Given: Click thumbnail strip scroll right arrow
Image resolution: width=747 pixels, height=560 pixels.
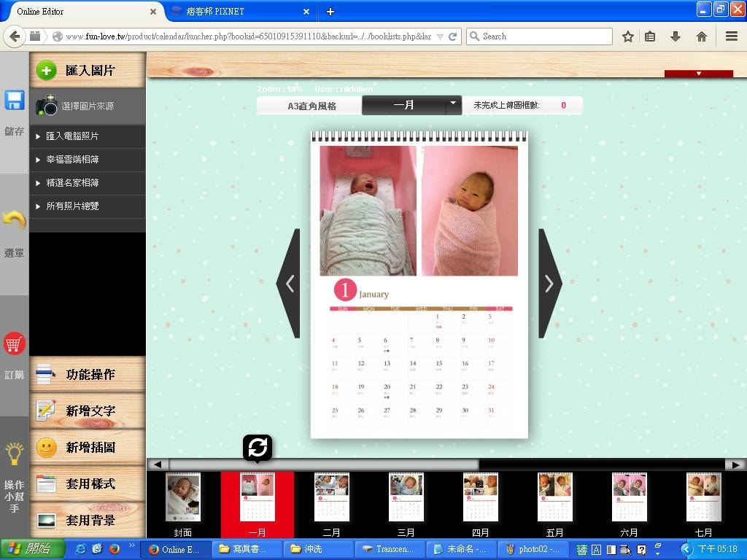Looking at the screenshot, I should 735,464.
